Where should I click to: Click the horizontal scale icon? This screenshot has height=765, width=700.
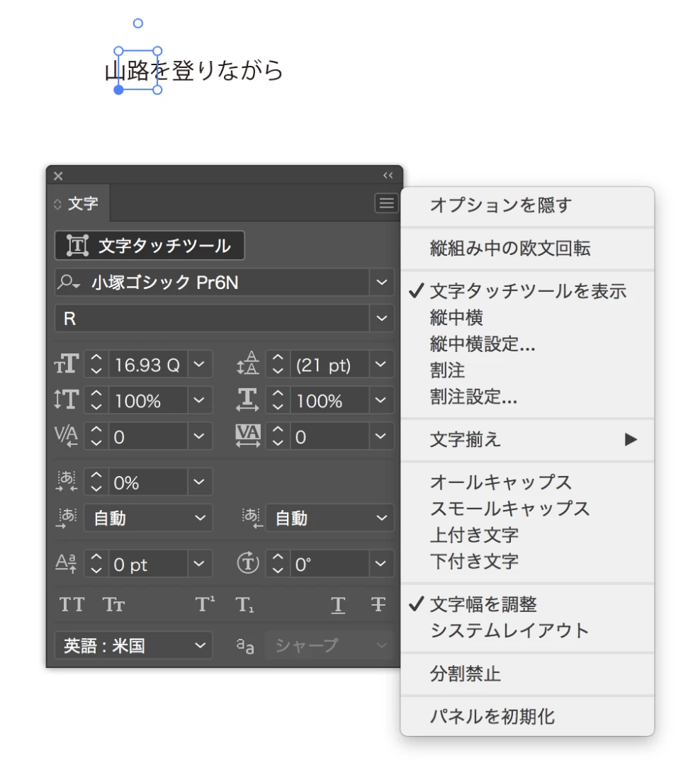pyautogui.click(x=248, y=399)
